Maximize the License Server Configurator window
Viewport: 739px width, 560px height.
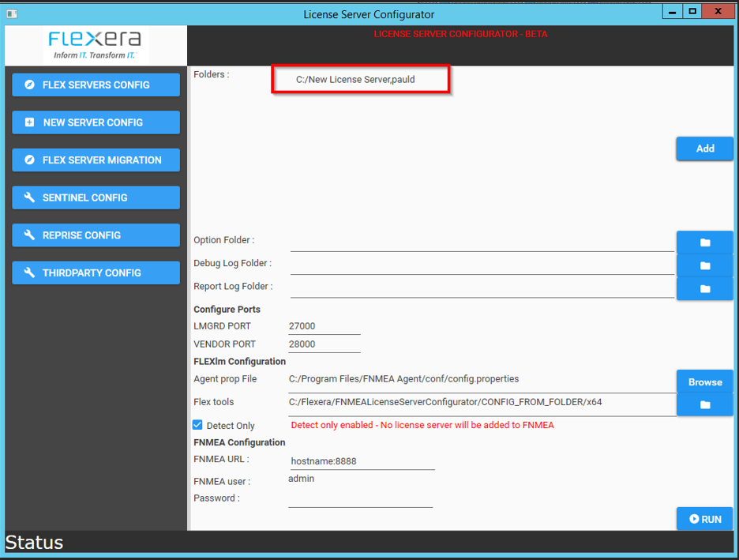[692, 11]
